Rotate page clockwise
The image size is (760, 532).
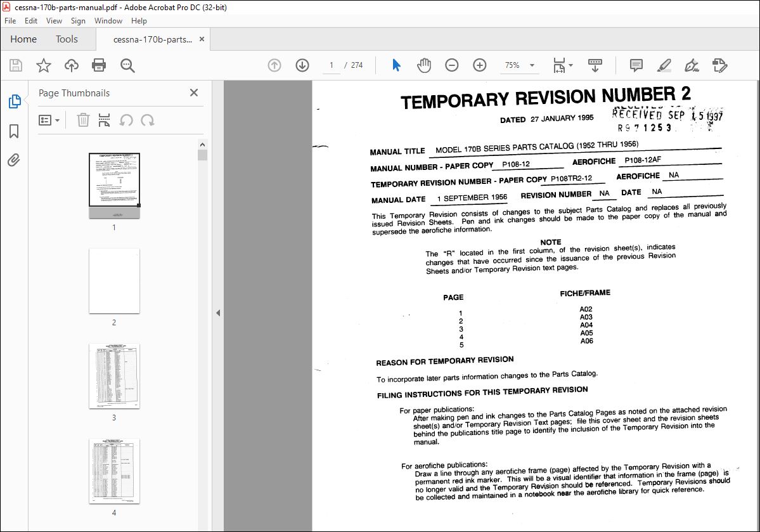click(148, 120)
